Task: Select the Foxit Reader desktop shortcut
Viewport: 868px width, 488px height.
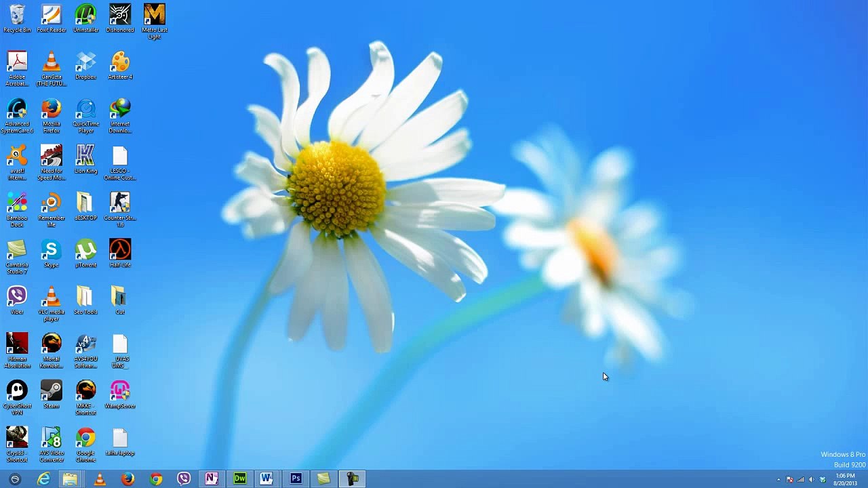Action: click(52, 19)
